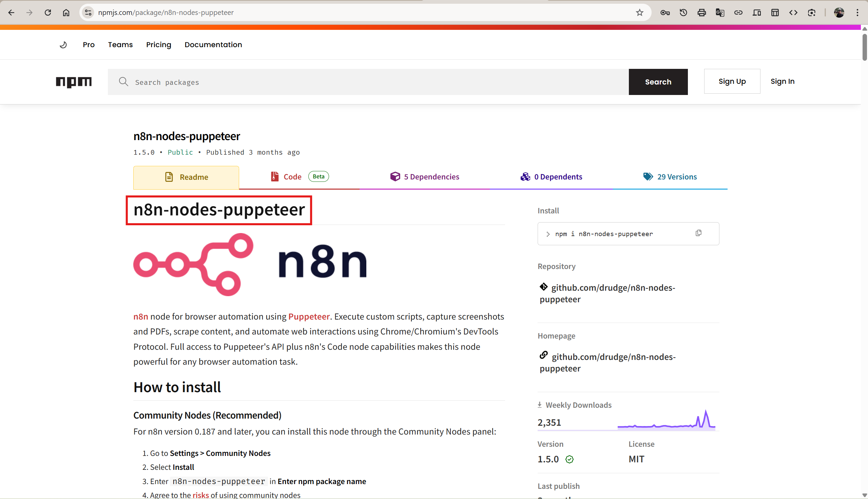Open the Documentation link
The height and width of the screenshot is (499, 868).
pyautogui.click(x=213, y=44)
